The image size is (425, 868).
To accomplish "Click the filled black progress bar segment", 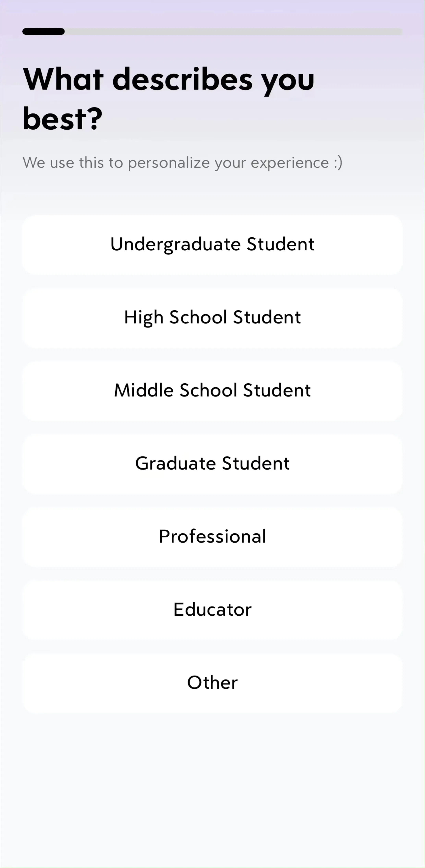I will [x=43, y=31].
